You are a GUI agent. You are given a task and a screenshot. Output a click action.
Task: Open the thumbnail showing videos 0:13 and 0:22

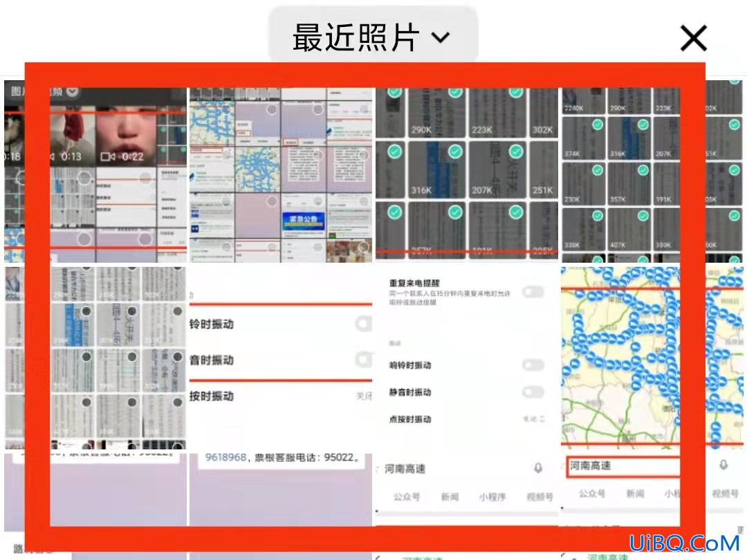point(95,171)
